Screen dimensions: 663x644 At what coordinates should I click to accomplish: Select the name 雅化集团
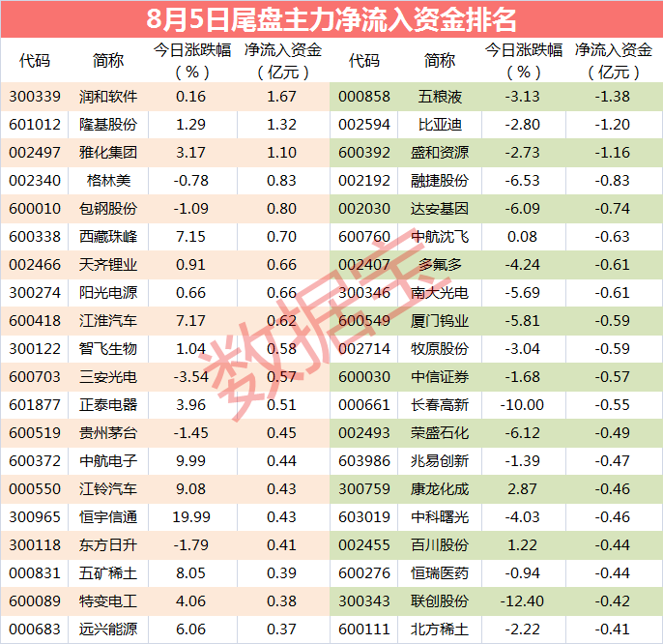[x=108, y=153]
